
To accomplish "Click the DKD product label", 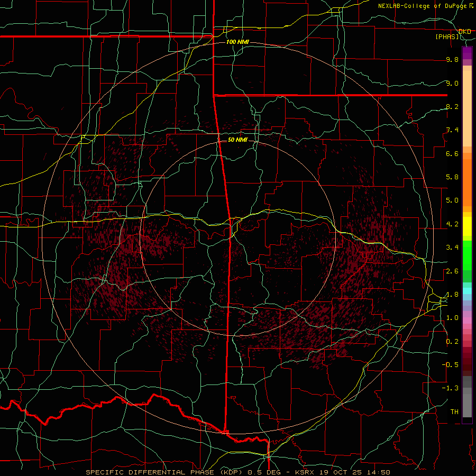I will tap(465, 32).
